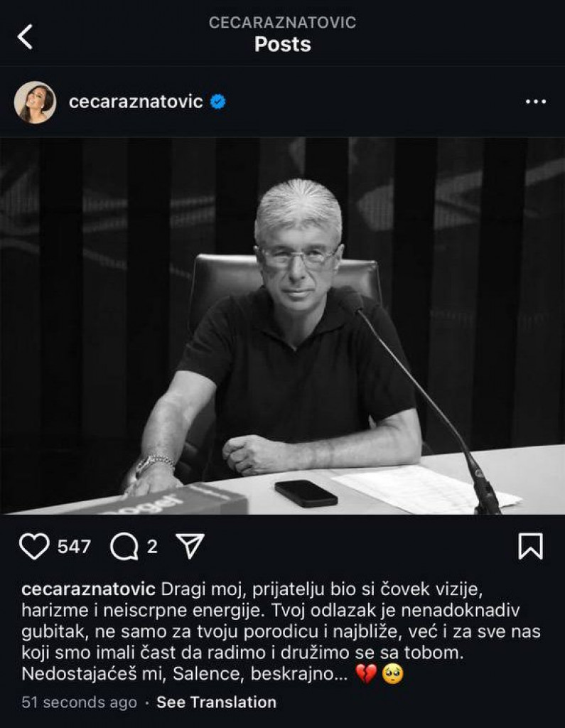Open the cecaraznatovic username beside the avatar

point(136,101)
